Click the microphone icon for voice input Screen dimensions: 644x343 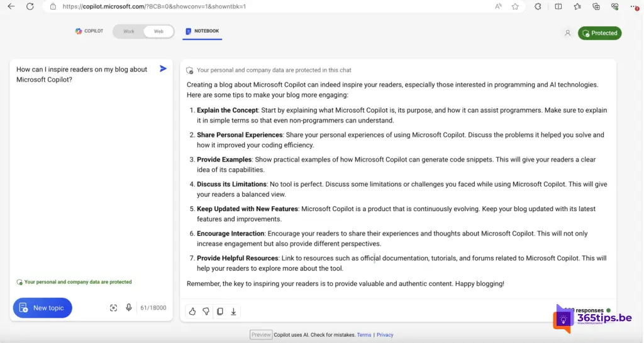click(x=129, y=308)
